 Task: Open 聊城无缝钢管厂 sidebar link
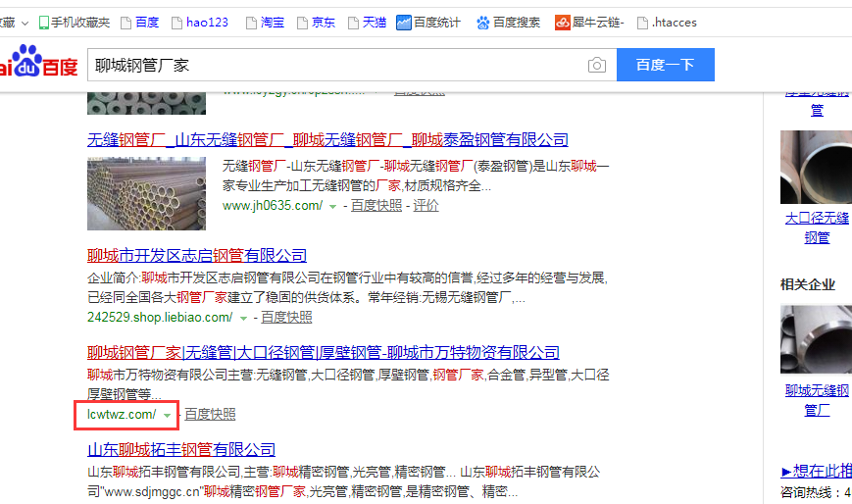817,400
